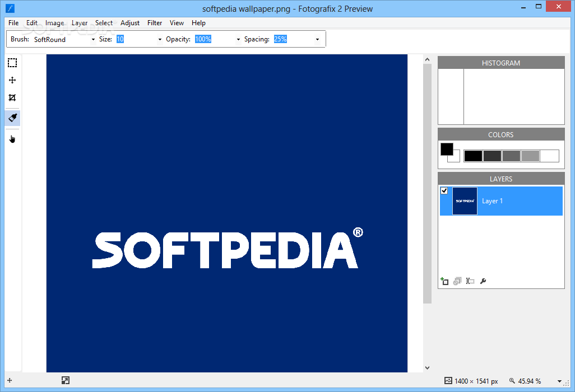
Task: Click the COLORS panel header
Action: (x=501, y=135)
